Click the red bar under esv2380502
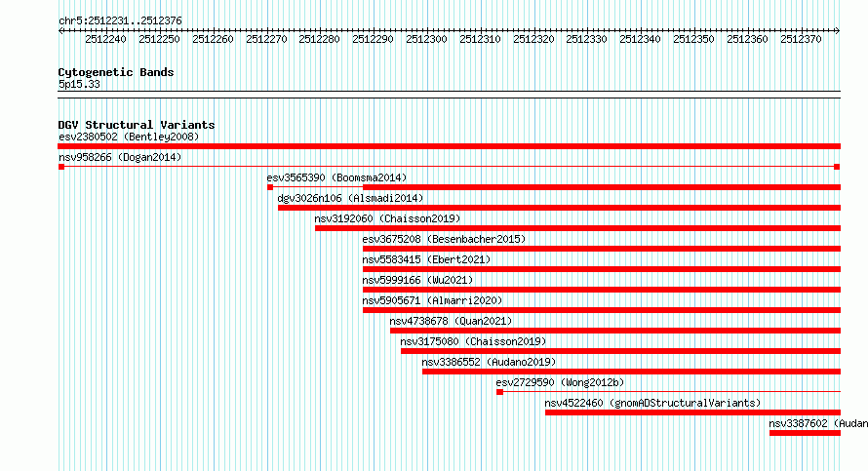This screenshot has height=471, width=868. (449, 146)
